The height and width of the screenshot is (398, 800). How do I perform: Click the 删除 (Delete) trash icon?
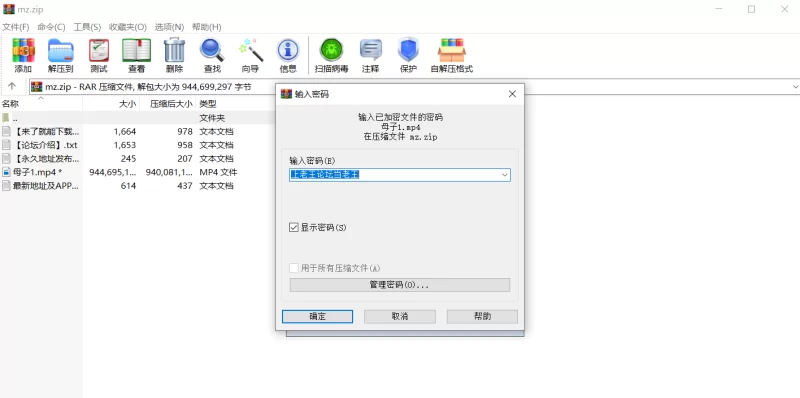174,51
